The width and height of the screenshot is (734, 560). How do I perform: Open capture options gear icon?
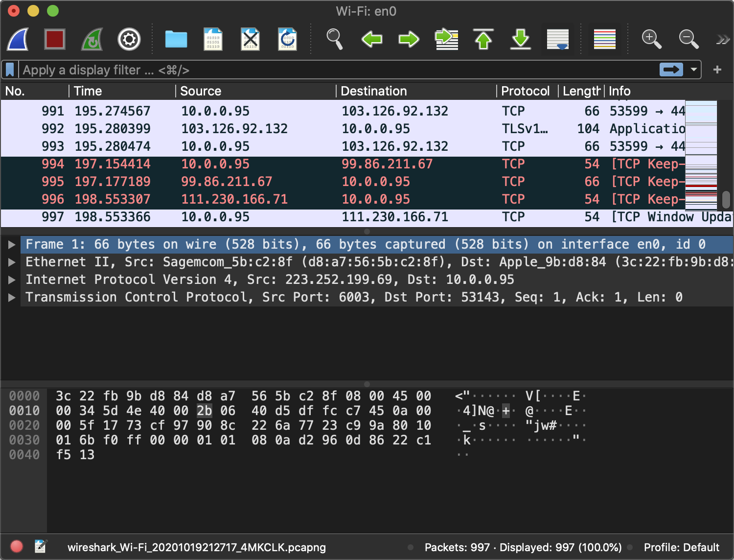pyautogui.click(x=129, y=39)
